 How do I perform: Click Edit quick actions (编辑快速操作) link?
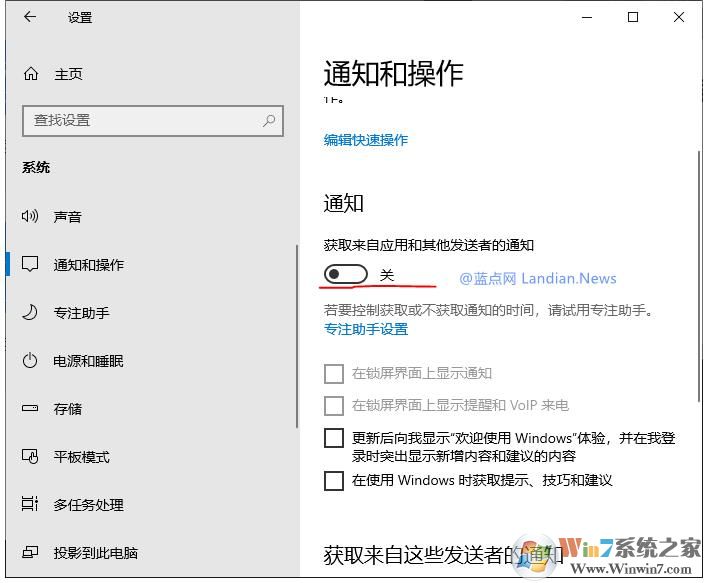(x=366, y=140)
